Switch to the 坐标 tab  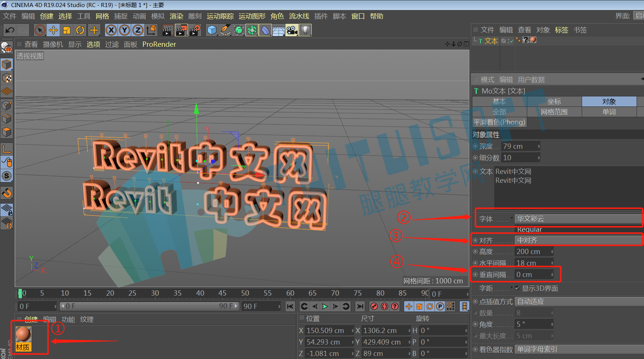coord(554,101)
